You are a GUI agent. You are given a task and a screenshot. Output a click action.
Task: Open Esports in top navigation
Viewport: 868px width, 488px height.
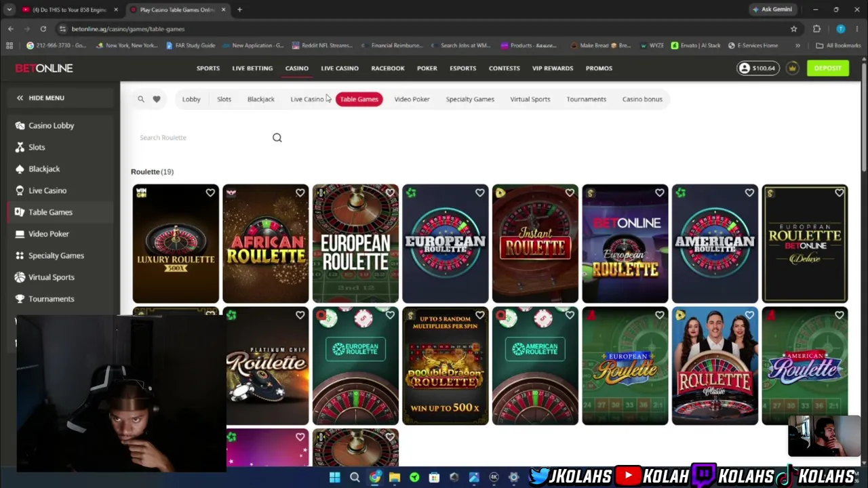click(463, 68)
